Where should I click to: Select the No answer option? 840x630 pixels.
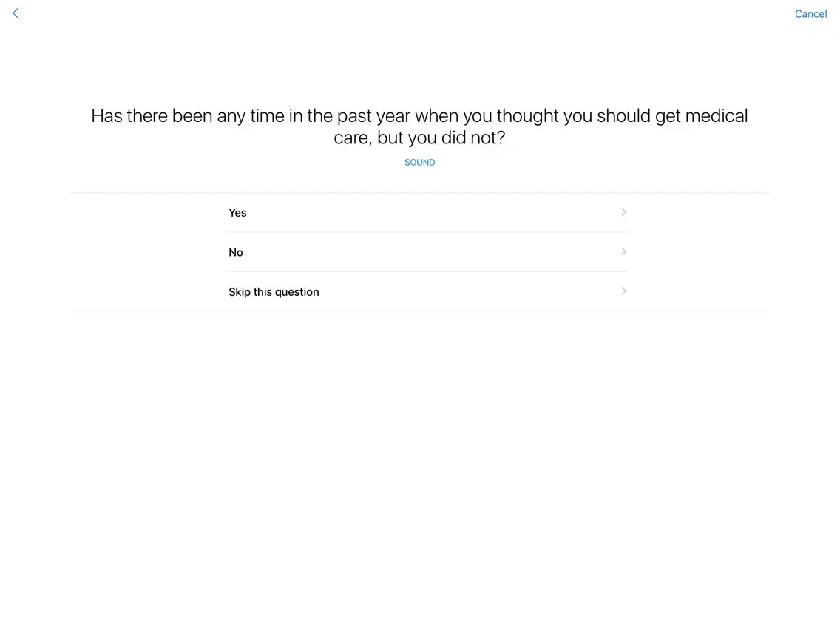pyautogui.click(x=425, y=252)
